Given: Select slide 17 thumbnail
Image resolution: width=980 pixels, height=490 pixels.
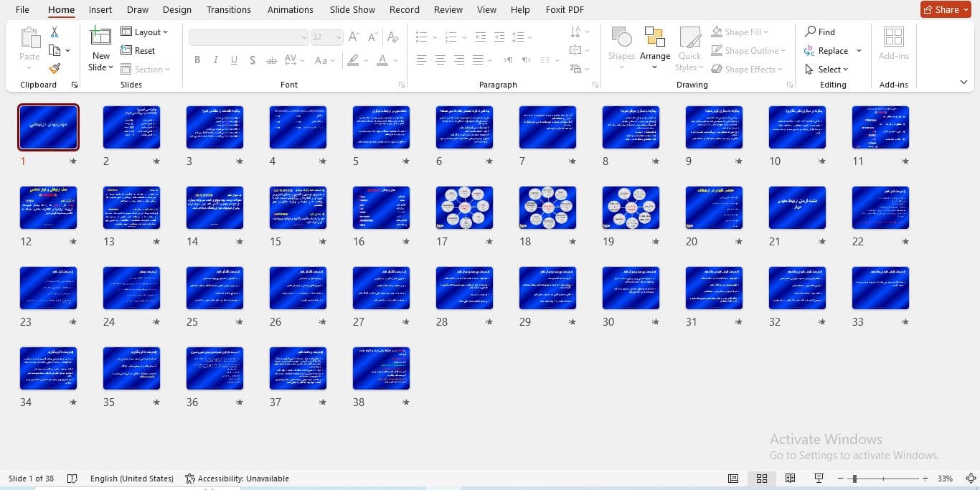Looking at the screenshot, I should pos(464,208).
